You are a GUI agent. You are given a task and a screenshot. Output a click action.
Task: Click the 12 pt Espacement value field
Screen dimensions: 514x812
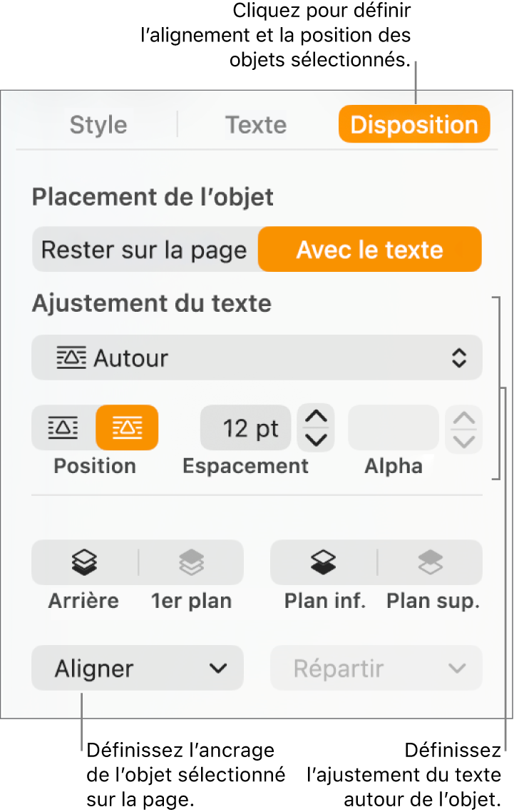[x=245, y=427]
